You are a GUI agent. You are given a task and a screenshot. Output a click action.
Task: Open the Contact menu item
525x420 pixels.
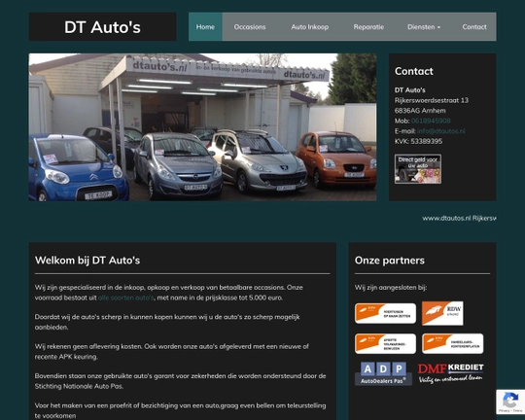coord(474,27)
